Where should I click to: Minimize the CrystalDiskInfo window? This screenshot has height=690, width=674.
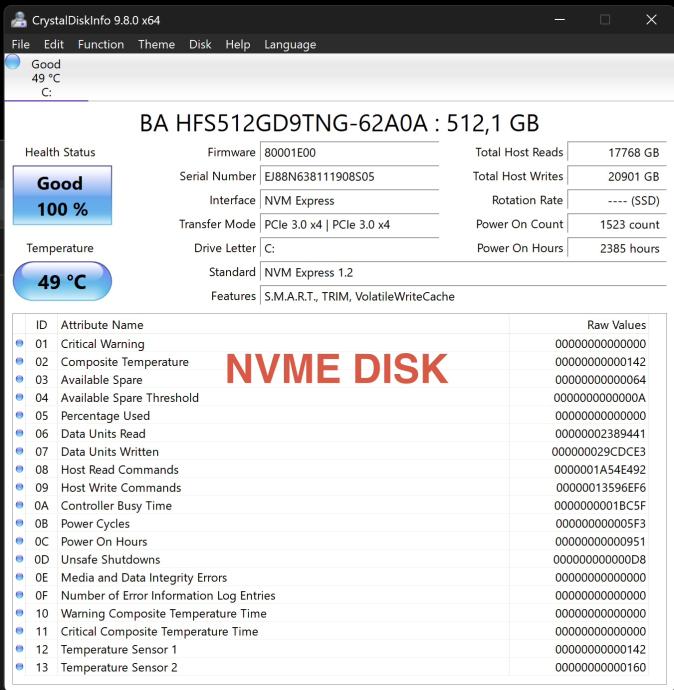pyautogui.click(x=560, y=19)
